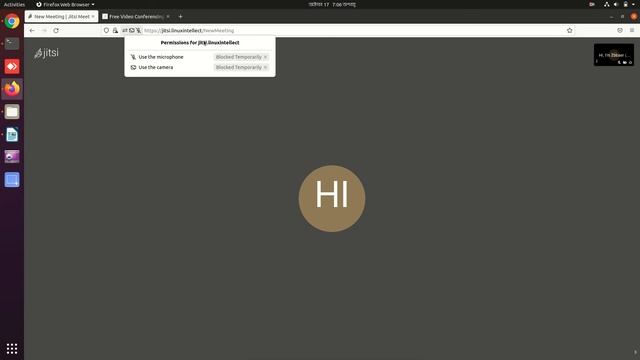Click the Jitsi logo
The width and height of the screenshot is (640, 360).
coord(46,53)
